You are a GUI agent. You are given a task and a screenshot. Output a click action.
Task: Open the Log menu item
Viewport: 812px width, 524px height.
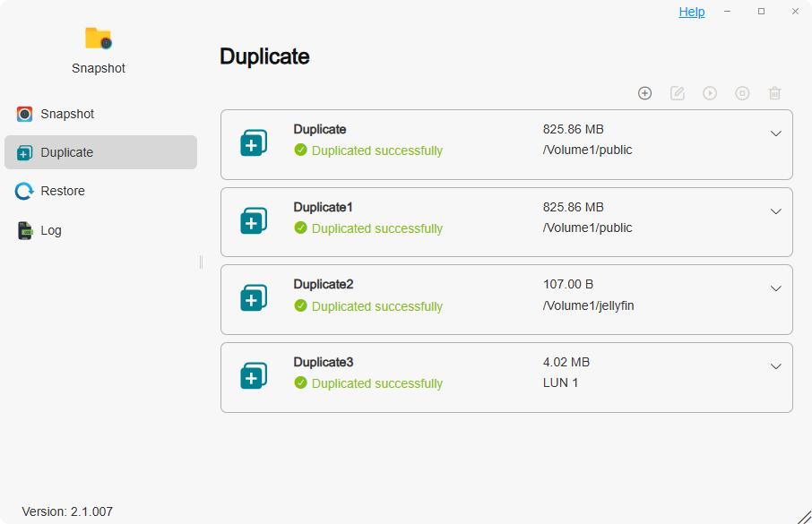[x=51, y=230]
